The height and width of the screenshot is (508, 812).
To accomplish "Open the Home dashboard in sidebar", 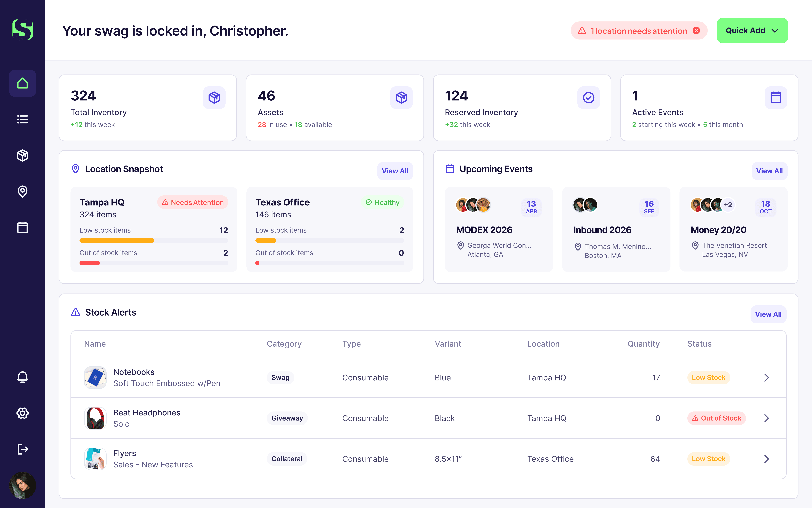I will (x=22, y=83).
